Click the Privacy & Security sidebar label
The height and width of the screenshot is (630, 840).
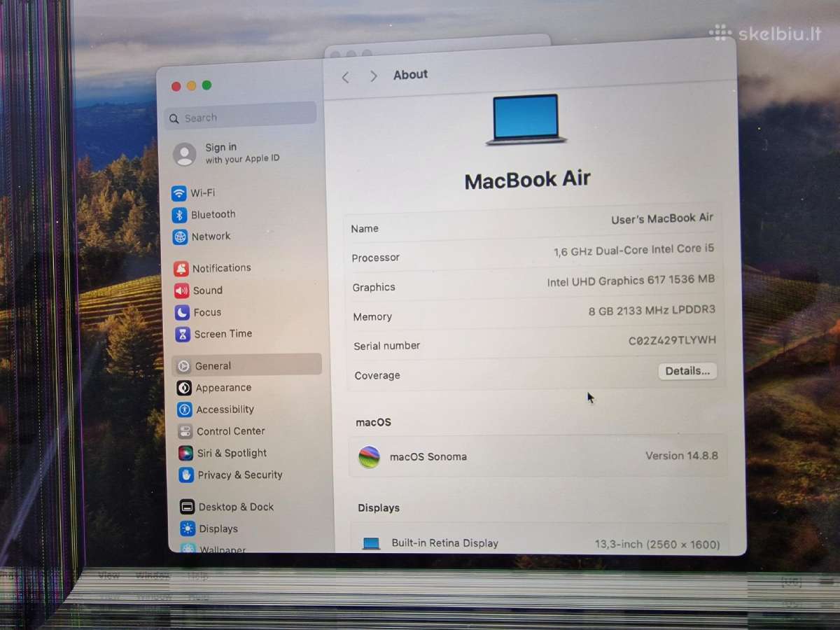[240, 475]
